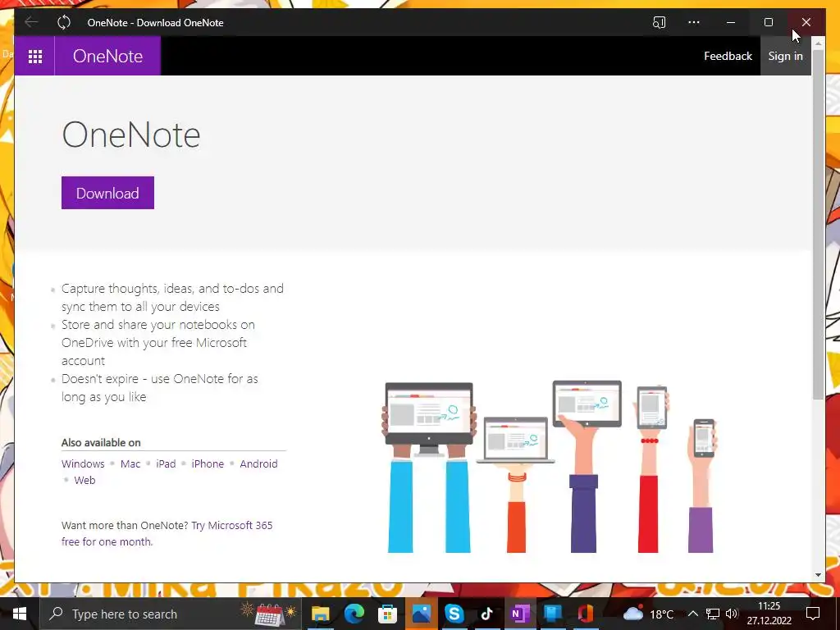
Task: Show hidden system tray icons
Action: [692, 614]
